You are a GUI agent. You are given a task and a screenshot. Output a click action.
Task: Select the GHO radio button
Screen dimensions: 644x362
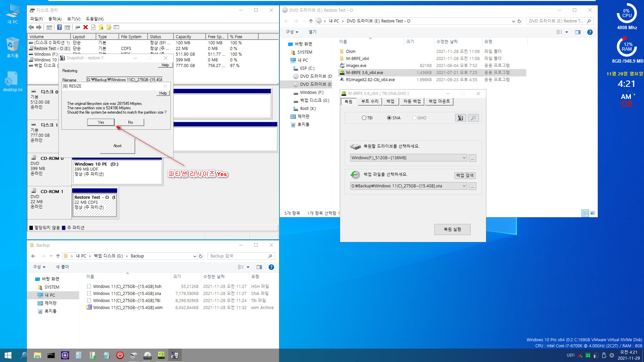tap(419, 118)
